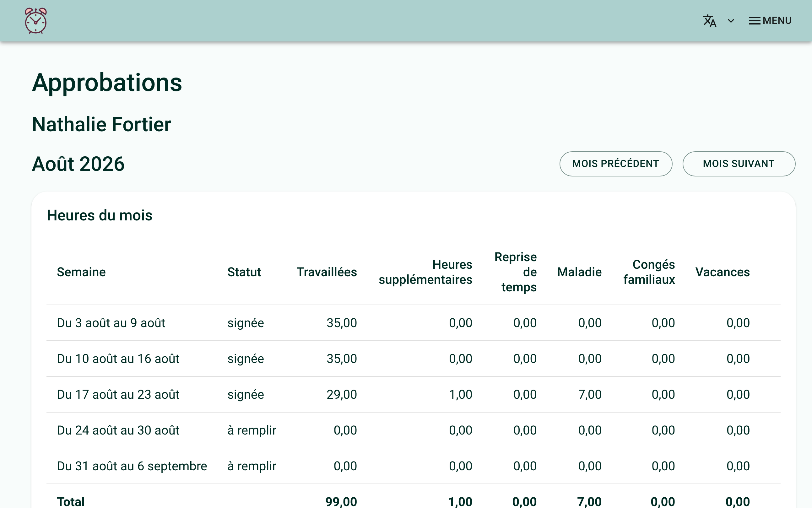Select week Du 31 août au 6 septembre
Viewport: 812px width, 508px height.
tap(132, 466)
